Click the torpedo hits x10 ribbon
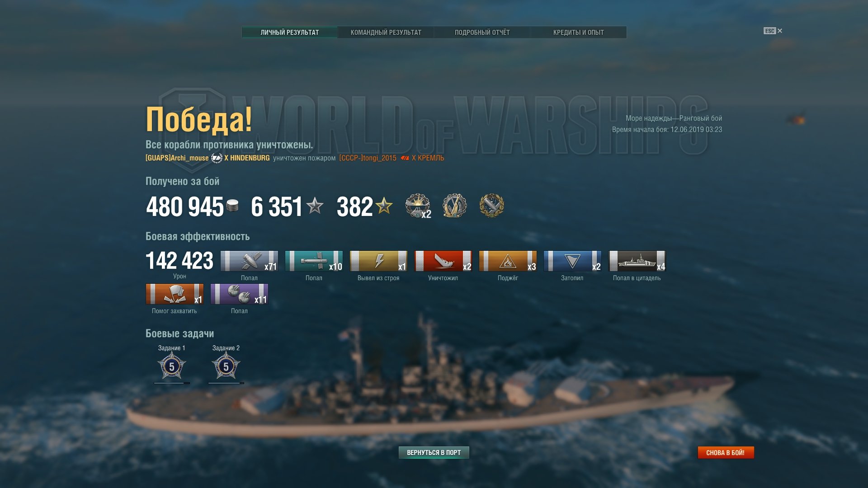868x488 pixels. pos(314,261)
